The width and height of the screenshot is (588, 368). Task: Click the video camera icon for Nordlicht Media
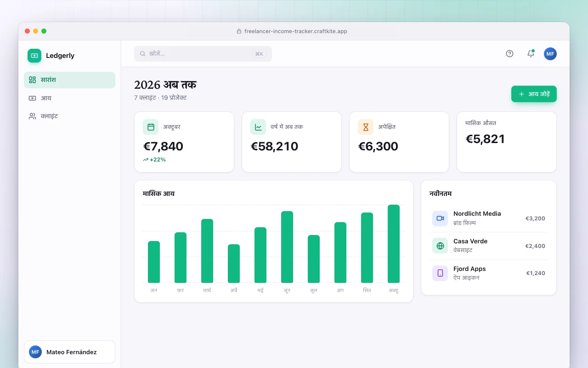(x=440, y=218)
